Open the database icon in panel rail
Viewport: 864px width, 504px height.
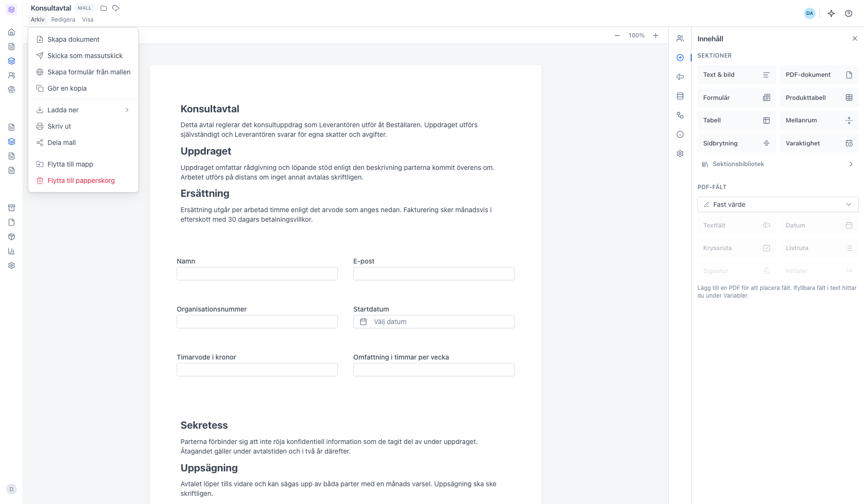point(680,96)
